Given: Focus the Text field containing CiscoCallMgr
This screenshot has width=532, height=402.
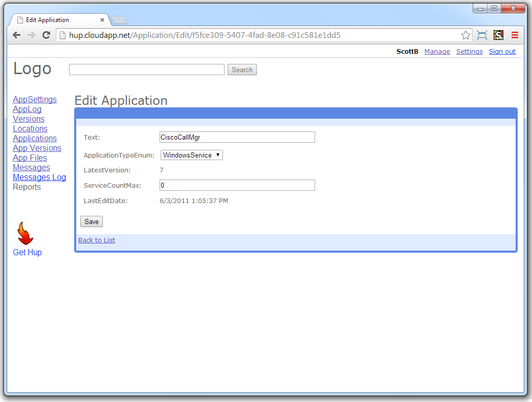Looking at the screenshot, I should point(237,137).
